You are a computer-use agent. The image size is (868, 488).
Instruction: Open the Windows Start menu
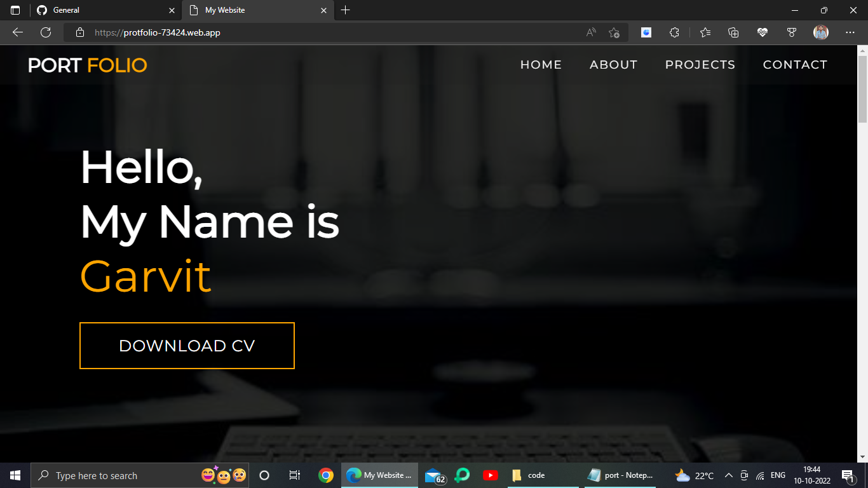click(15, 475)
